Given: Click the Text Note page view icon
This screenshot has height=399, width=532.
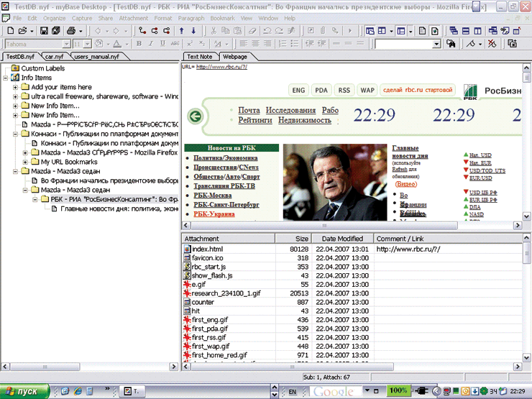Looking at the screenshot, I should pyautogui.click(x=423, y=31).
